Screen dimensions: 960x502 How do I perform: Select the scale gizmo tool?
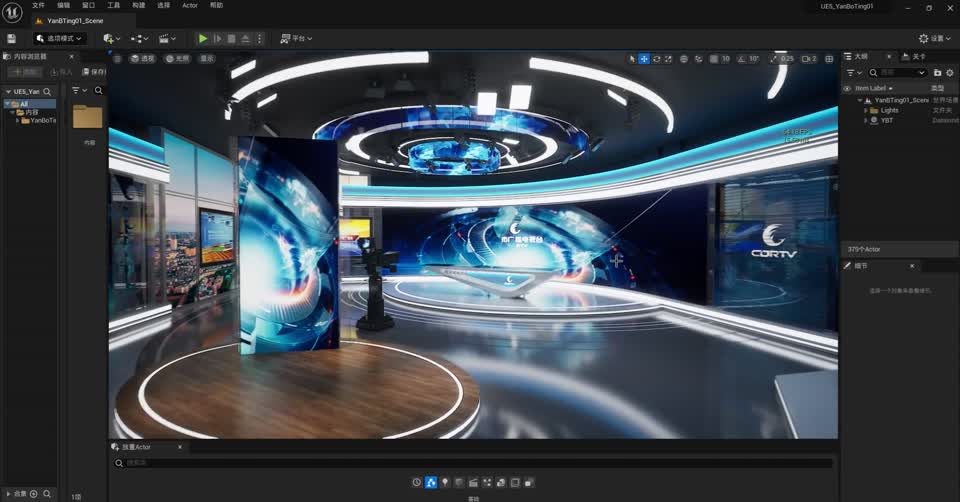(669, 59)
